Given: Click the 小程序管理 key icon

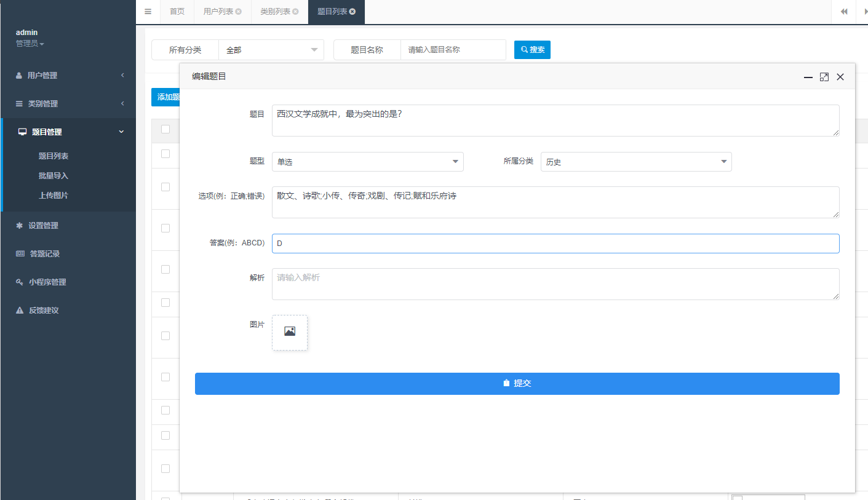Looking at the screenshot, I should (x=19, y=282).
